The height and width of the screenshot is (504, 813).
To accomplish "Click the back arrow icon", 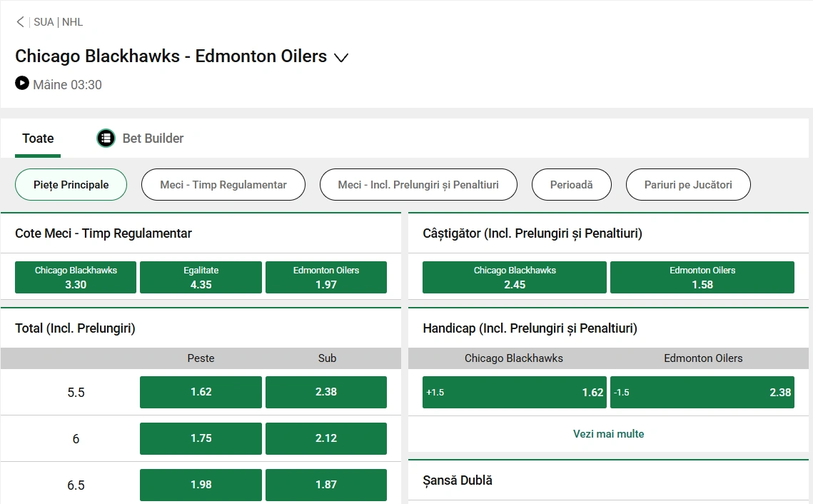I will pyautogui.click(x=20, y=22).
